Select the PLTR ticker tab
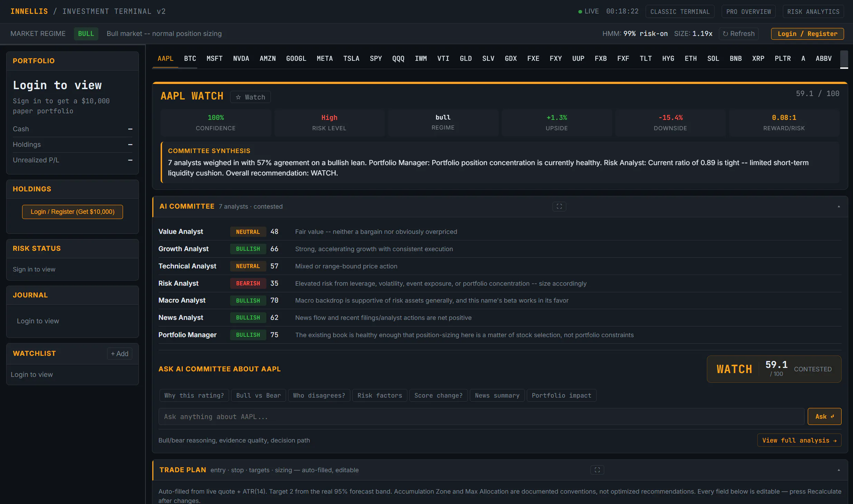Screen dimensions: 853x504 [x=783, y=59]
